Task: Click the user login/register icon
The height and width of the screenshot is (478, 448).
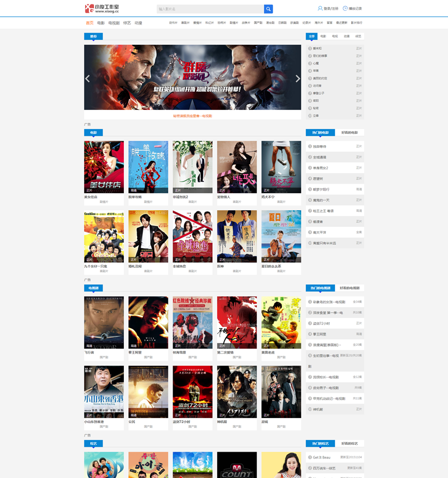Action: click(x=320, y=8)
